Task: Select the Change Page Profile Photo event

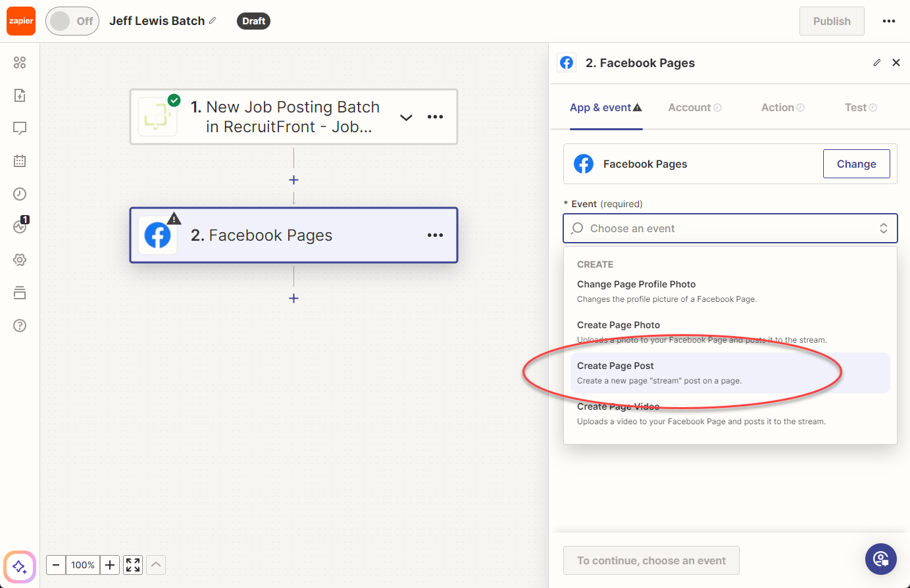Action: pyautogui.click(x=730, y=291)
